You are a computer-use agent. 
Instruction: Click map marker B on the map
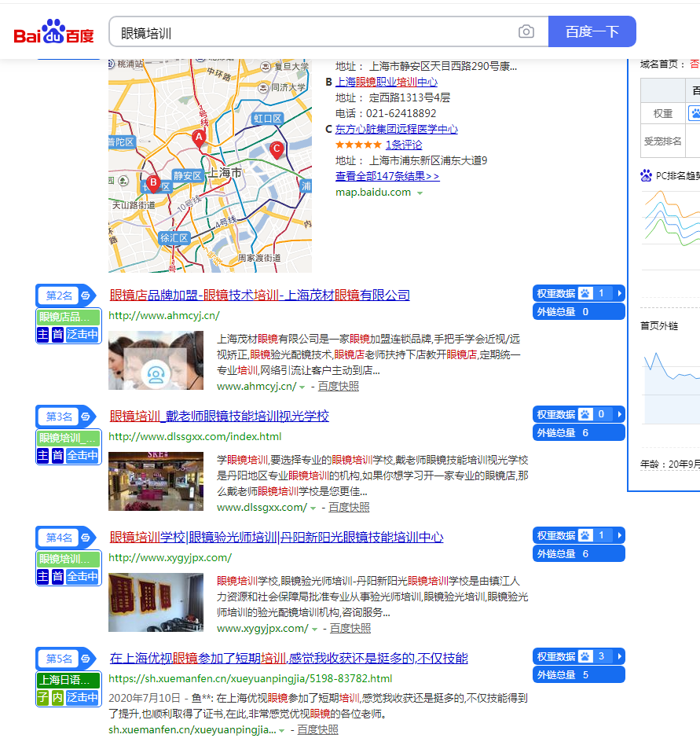(153, 183)
